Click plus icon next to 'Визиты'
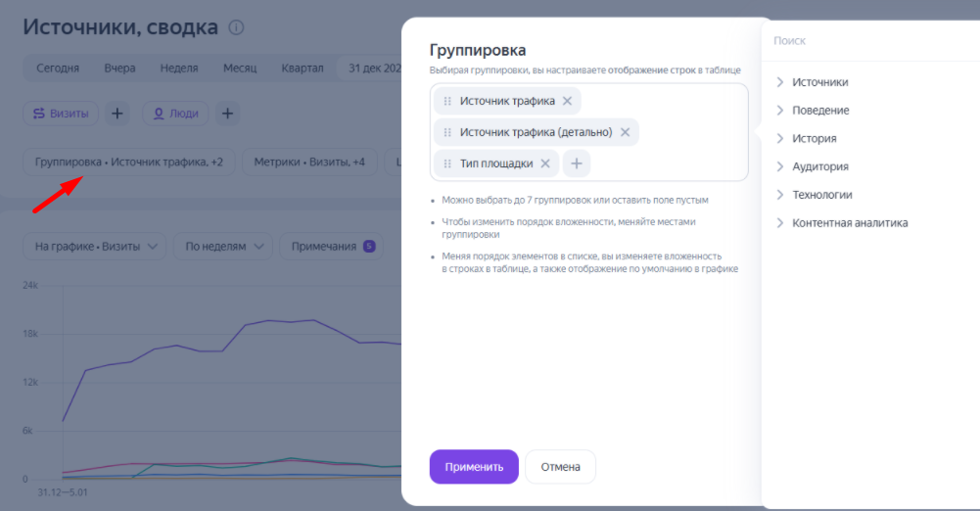Screen dimensions: 980x511 [x=117, y=114]
